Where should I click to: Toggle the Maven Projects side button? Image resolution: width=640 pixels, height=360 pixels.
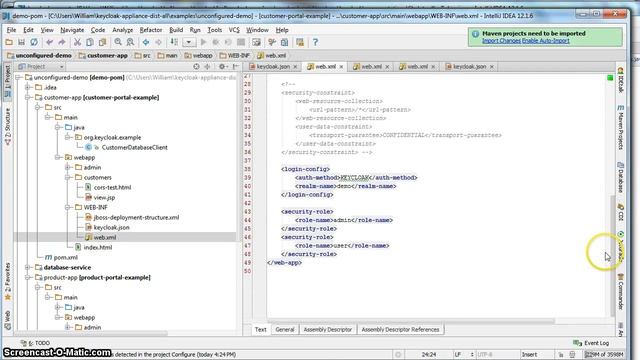[620, 127]
